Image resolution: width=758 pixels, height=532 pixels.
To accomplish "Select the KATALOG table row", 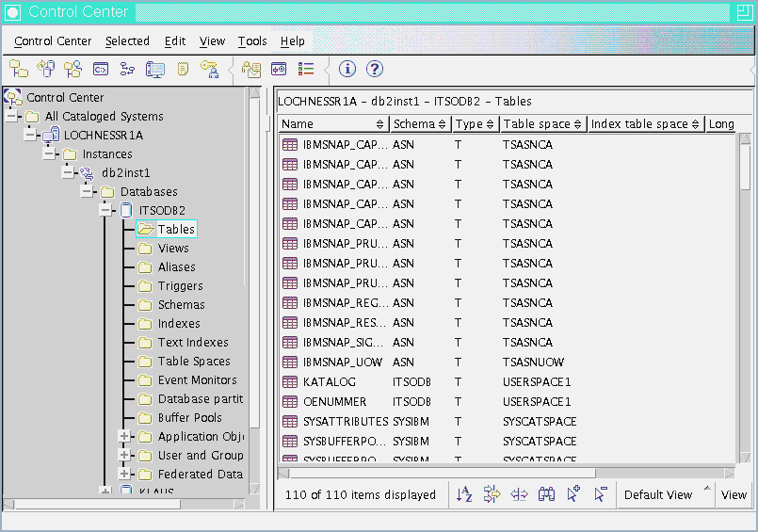I will click(329, 382).
